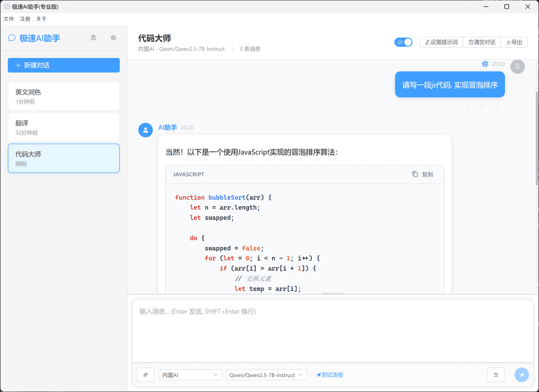This screenshot has height=392, width=539.
Task: Click the paperclip attachment icon
Action: pyautogui.click(x=145, y=375)
